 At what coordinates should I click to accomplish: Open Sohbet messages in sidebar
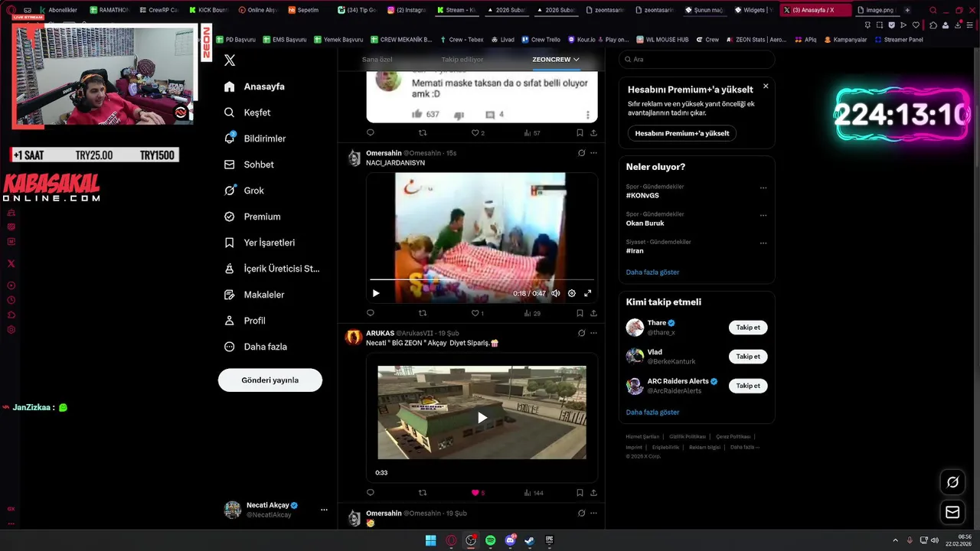[x=249, y=165]
